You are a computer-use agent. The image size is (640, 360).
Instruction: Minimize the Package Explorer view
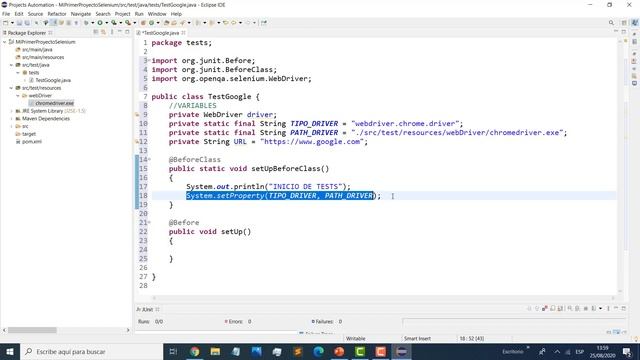[120, 32]
